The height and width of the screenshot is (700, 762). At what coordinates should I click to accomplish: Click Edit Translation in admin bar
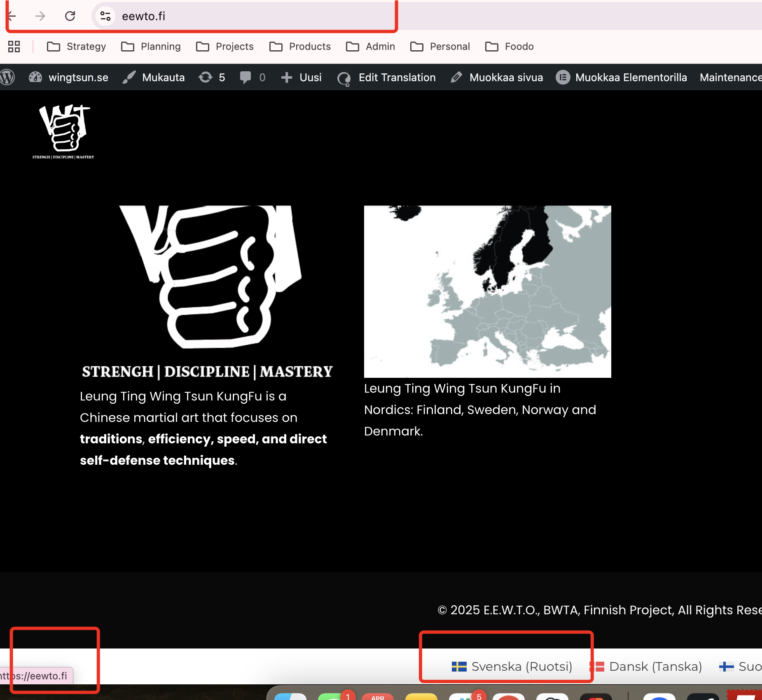tap(386, 77)
